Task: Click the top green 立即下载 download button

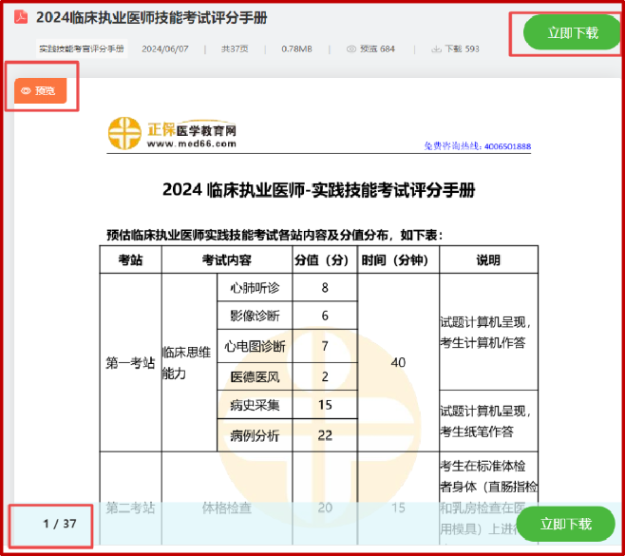Action: click(x=572, y=33)
